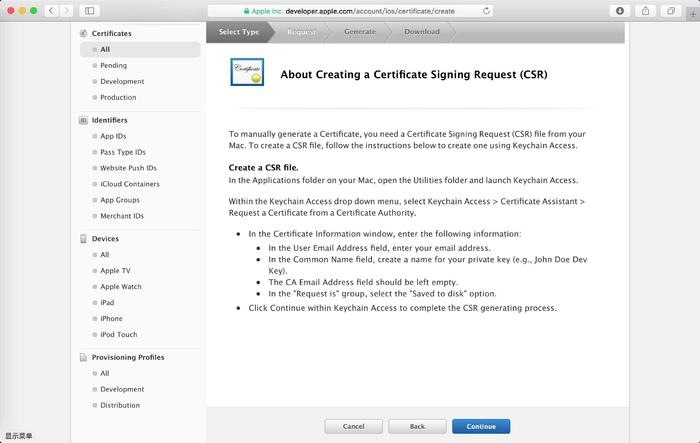Click the Share icon in the toolbar
The image size is (700, 443).
tap(645, 10)
